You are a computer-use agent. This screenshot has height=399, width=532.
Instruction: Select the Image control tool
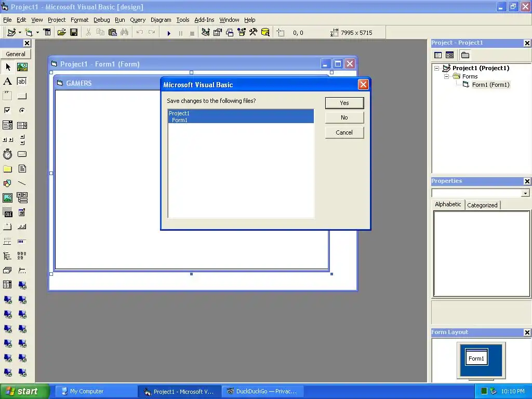pos(7,198)
